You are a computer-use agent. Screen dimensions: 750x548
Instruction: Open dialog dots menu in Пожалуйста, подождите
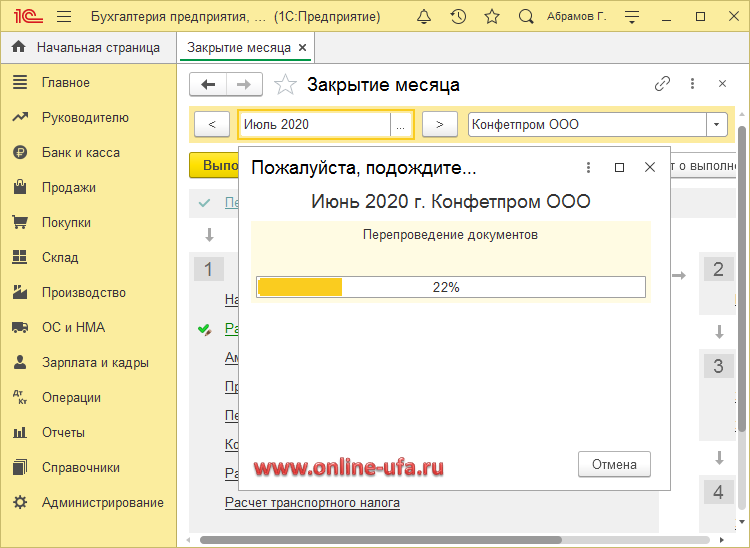pos(588,167)
